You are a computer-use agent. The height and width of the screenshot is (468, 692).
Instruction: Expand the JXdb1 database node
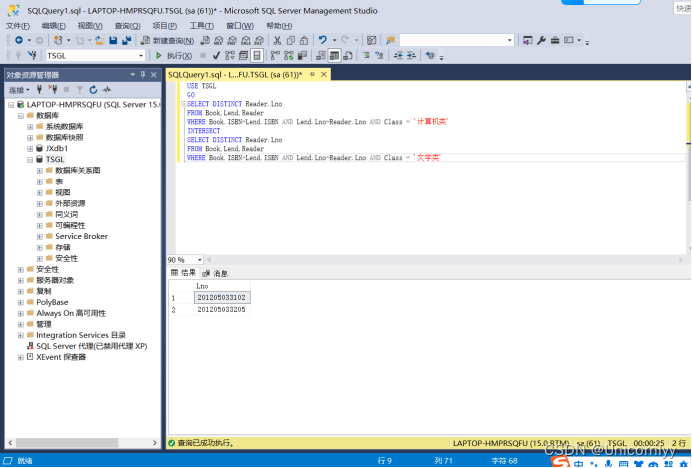click(x=30, y=149)
